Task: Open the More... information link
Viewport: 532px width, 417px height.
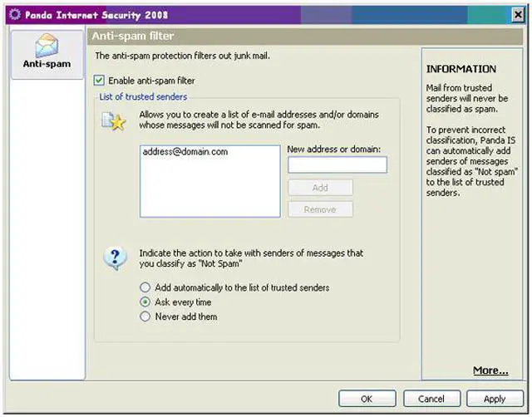Action: tap(490, 370)
